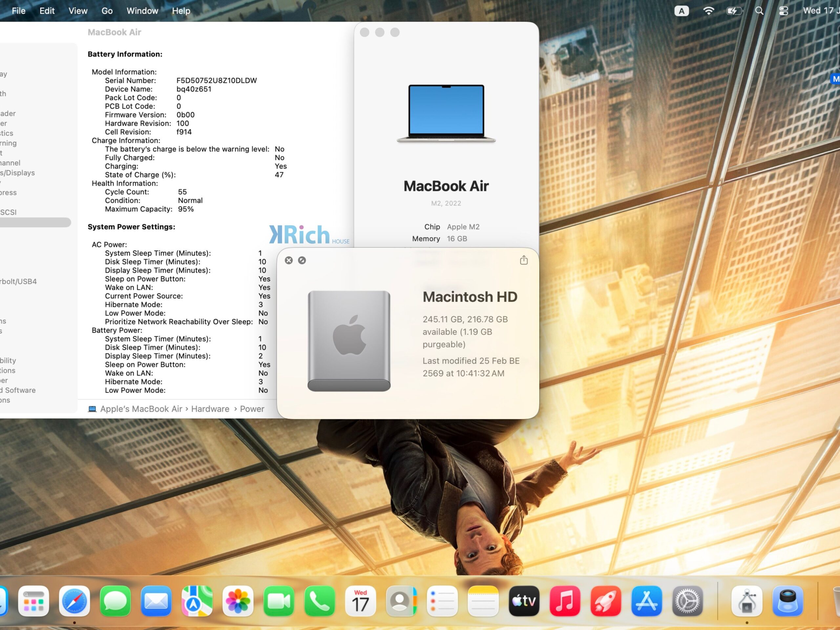Close the Macintosh HD preview panel
Screen dimensions: 840x630
pyautogui.click(x=289, y=260)
